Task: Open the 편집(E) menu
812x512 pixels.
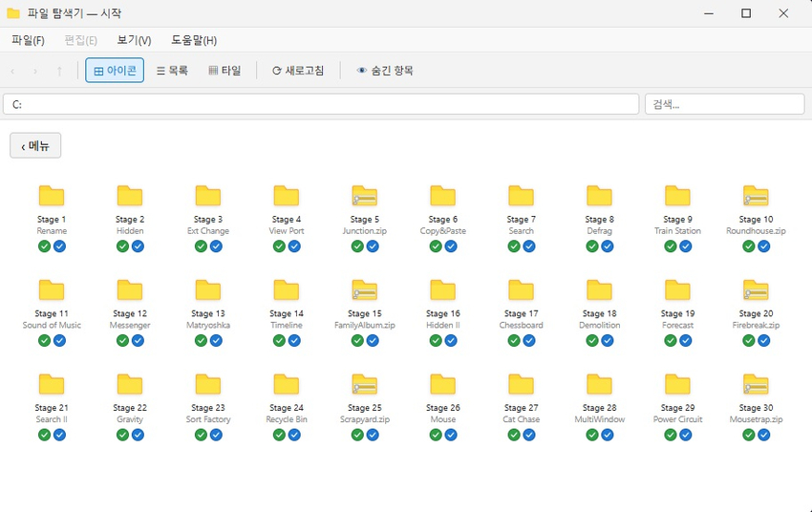Action: pyautogui.click(x=81, y=40)
